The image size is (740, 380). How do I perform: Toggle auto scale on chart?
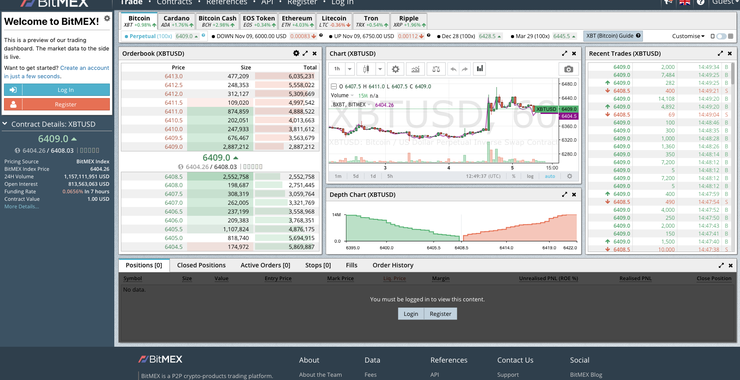click(550, 176)
